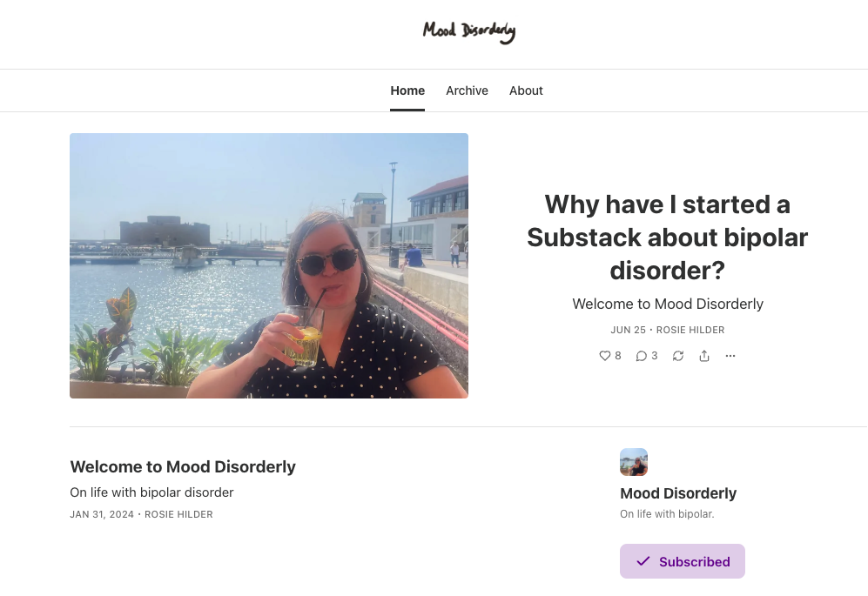Open the small Mood Disorderly publication avatar
The height and width of the screenshot is (596, 868).
pyautogui.click(x=634, y=462)
